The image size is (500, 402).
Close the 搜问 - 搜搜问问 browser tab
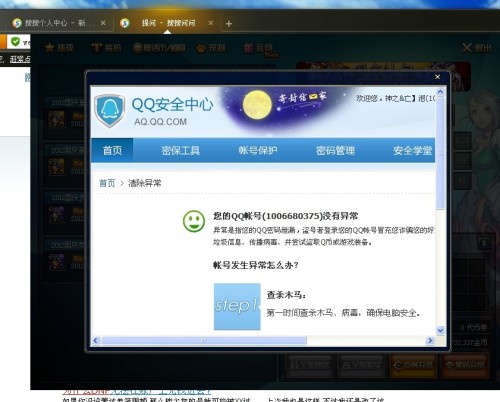[211, 23]
